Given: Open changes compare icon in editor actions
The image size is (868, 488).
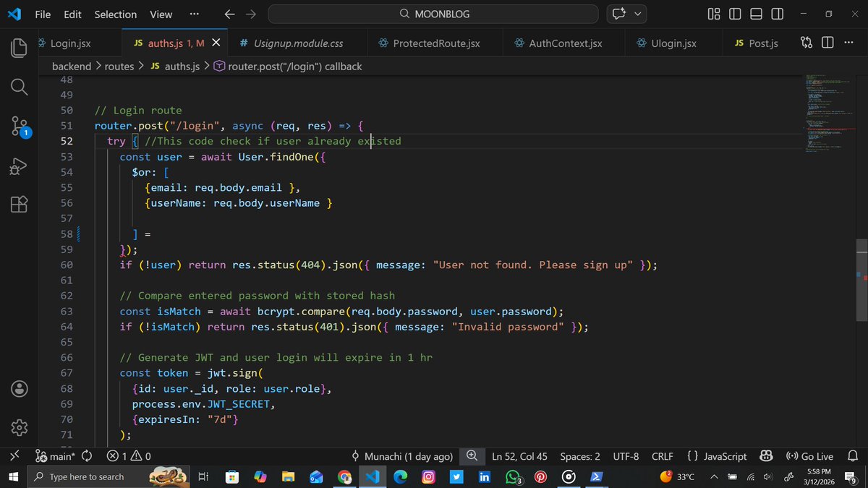Looking at the screenshot, I should (x=807, y=43).
